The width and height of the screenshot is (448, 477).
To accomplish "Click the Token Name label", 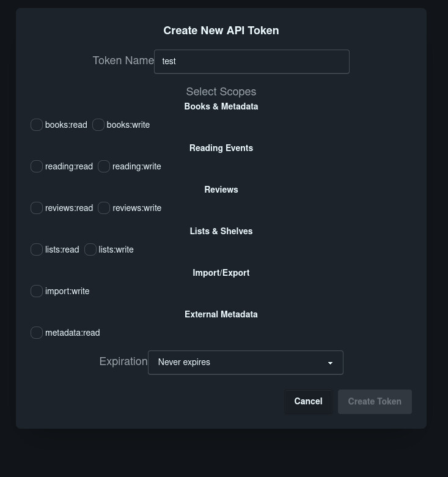I will tap(123, 61).
